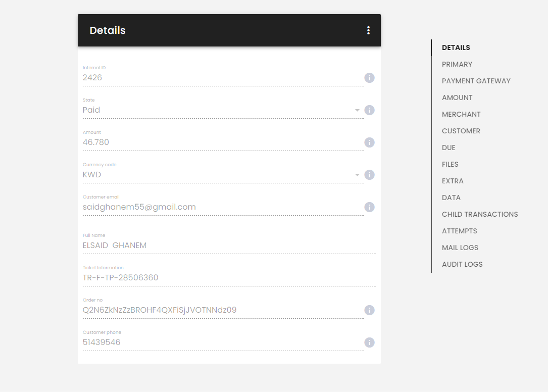
Task: Click info icon beside Customer phone
Action: 369,342
